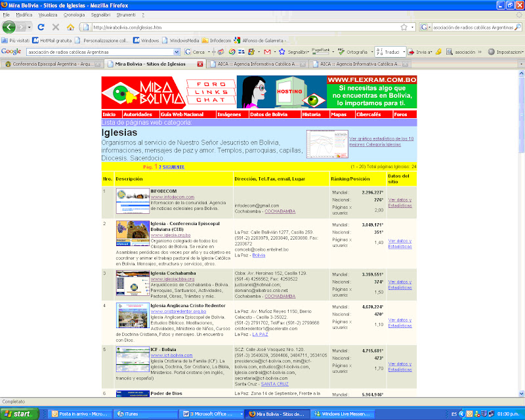Click the Google logo on the Google toolbar
Viewport: 525px width, 420px height.
click(x=11, y=52)
